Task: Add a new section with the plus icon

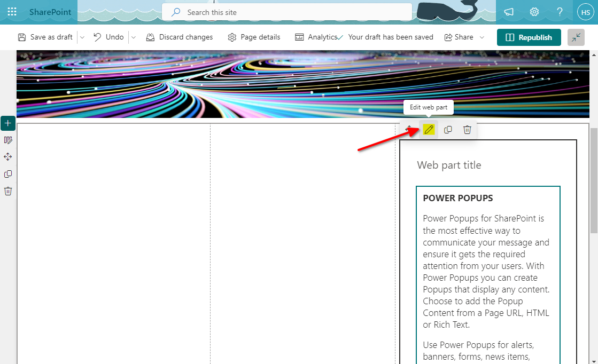Action: (8, 123)
